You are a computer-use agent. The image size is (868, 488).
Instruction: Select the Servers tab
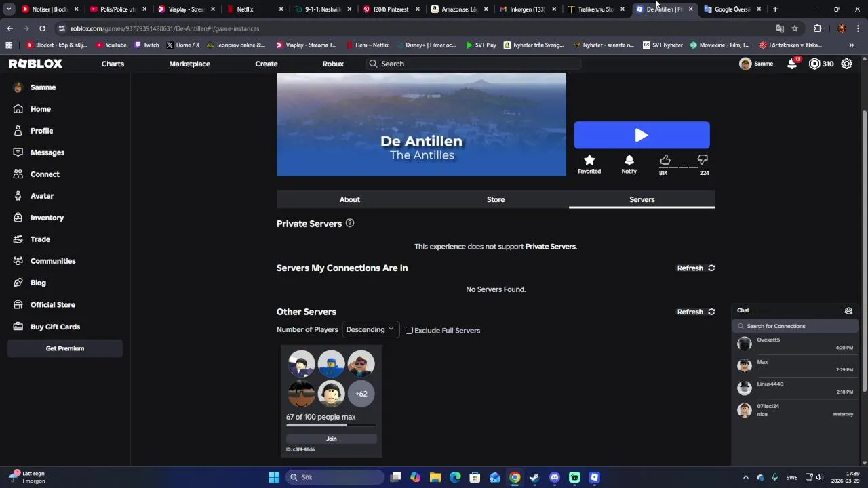(x=642, y=199)
